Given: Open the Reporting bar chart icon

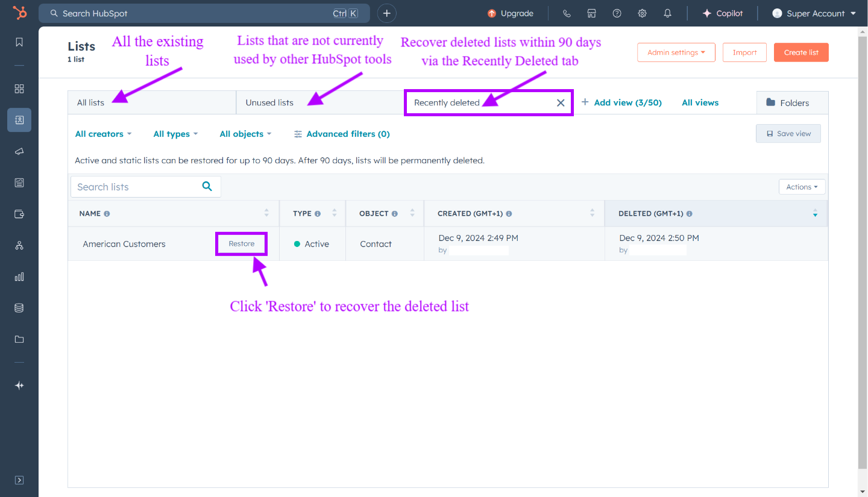Looking at the screenshot, I should click(19, 277).
